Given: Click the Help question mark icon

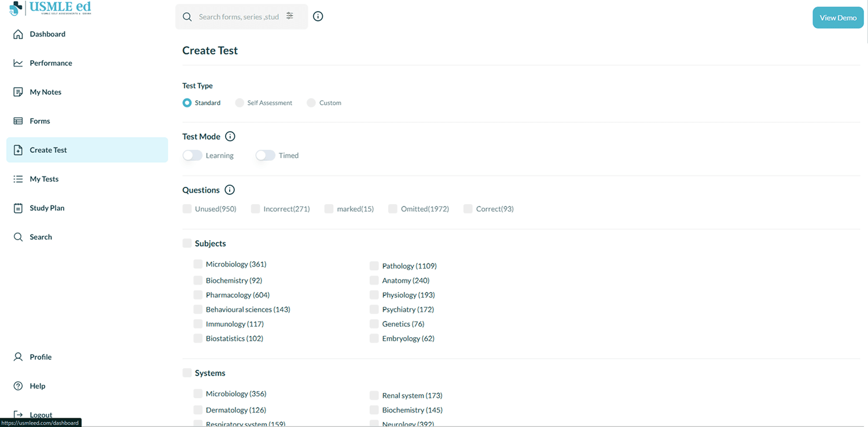Looking at the screenshot, I should 18,386.
